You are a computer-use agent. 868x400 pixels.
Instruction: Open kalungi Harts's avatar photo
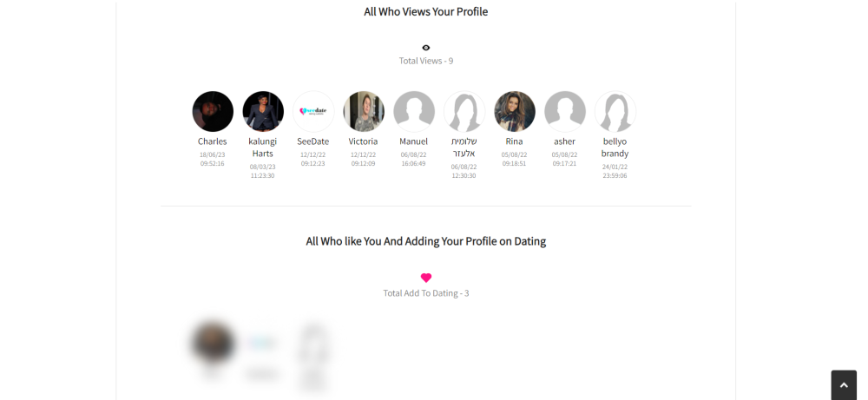coord(263,111)
